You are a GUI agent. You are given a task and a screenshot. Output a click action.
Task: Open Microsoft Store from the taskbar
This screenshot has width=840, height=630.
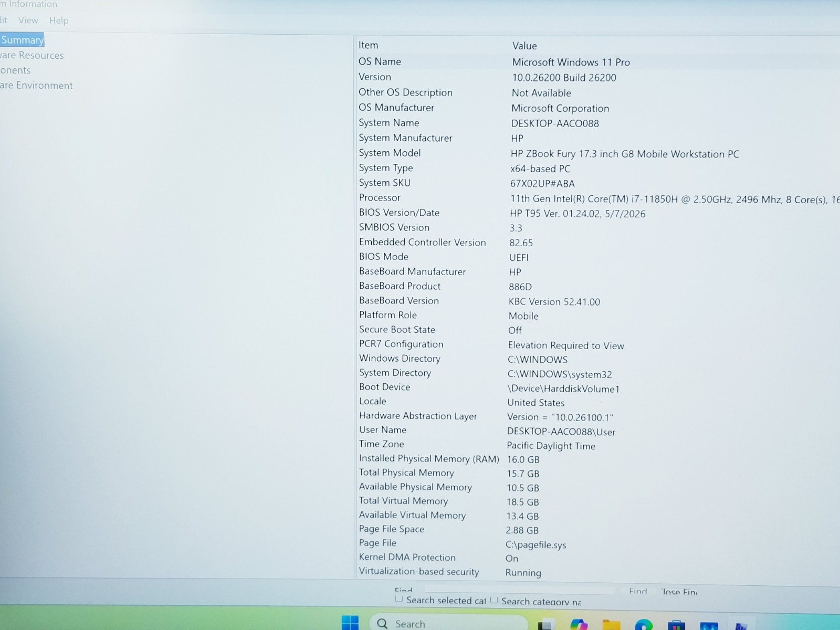point(676,625)
